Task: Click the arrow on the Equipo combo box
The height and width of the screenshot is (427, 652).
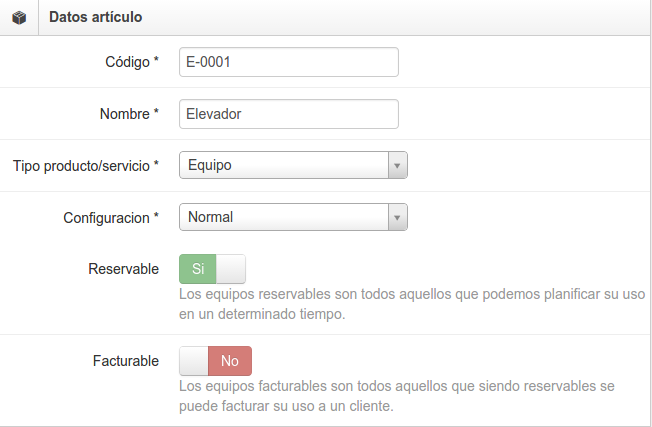Action: pyautogui.click(x=398, y=165)
